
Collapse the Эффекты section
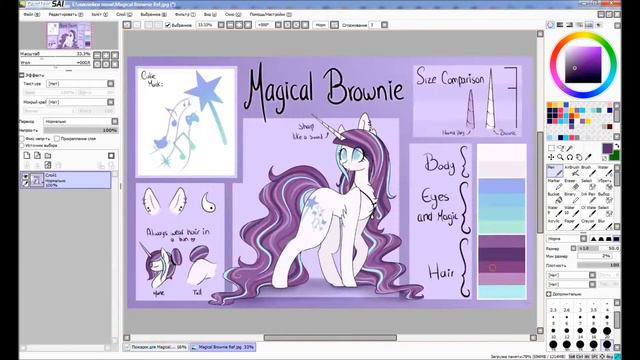(22, 75)
